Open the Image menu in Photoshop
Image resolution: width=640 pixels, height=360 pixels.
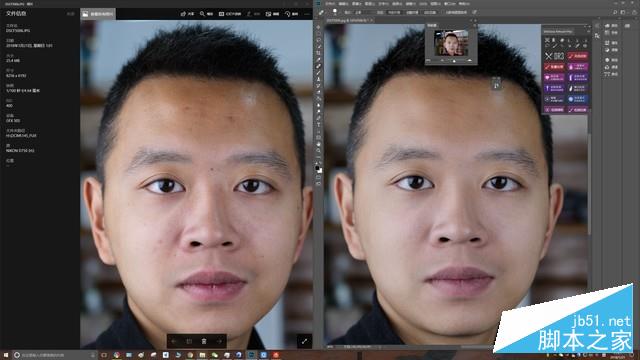point(356,4)
